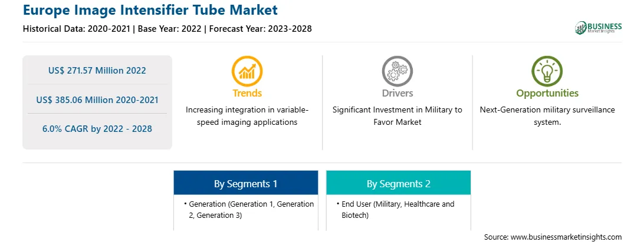644x242 pixels.
Task: Click the Opportunities heading label
Action: 547,93
